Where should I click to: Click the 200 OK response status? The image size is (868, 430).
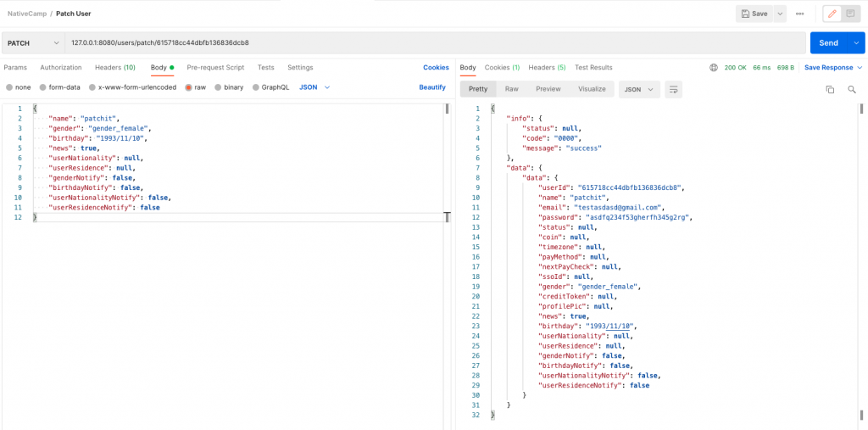pos(735,68)
